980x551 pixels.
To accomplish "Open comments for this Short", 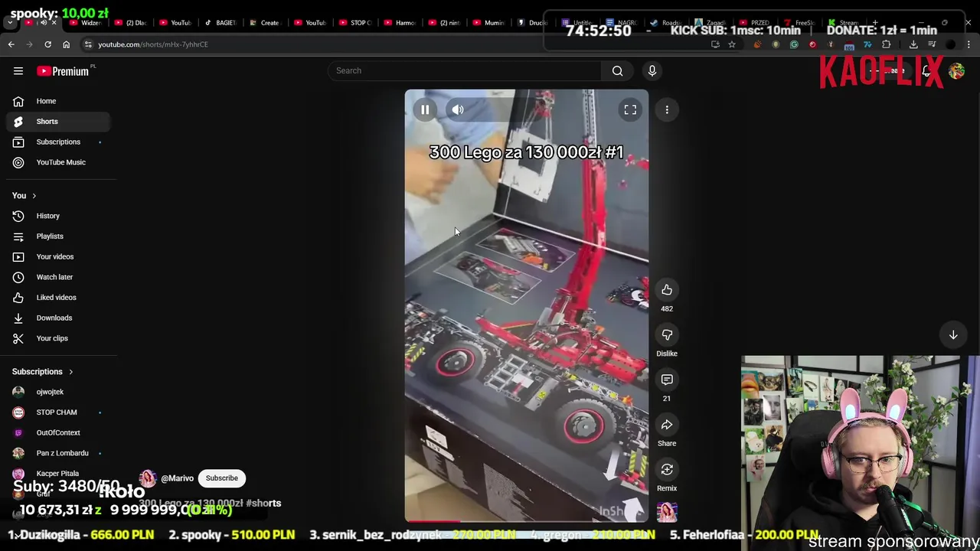I will point(667,380).
